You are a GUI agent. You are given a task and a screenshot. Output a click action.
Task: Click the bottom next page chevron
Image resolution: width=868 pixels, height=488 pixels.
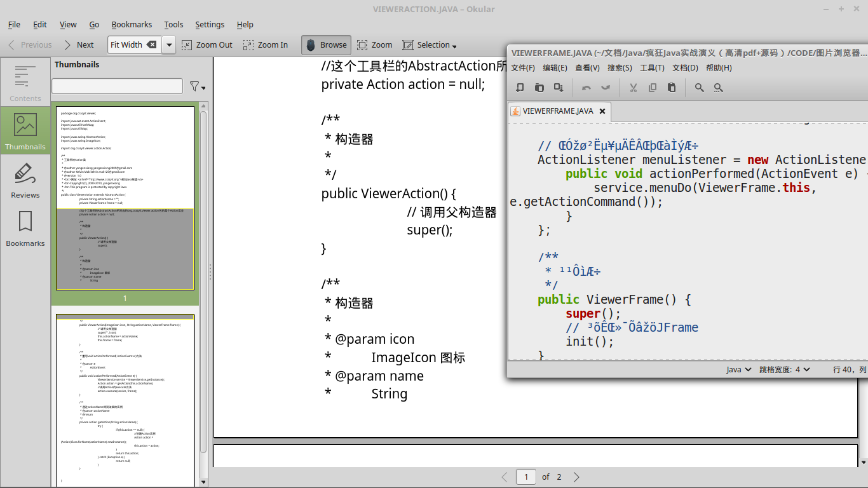[576, 477]
